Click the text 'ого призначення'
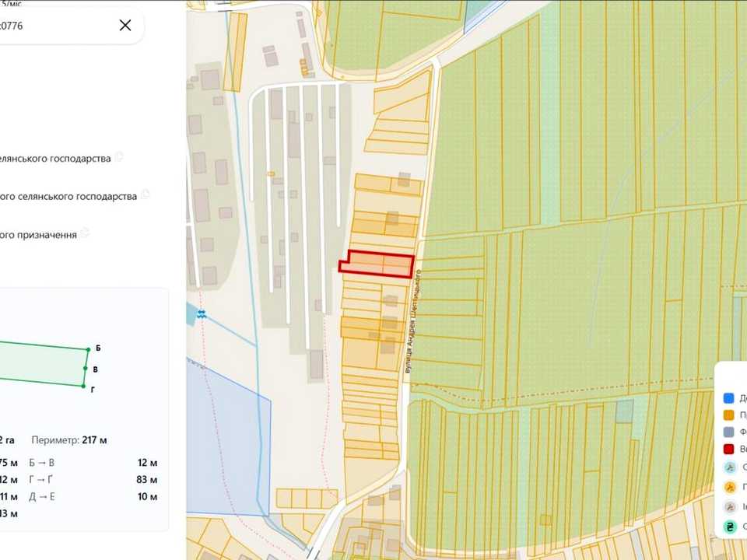Image resolution: width=747 pixels, height=560 pixels. 38,235
